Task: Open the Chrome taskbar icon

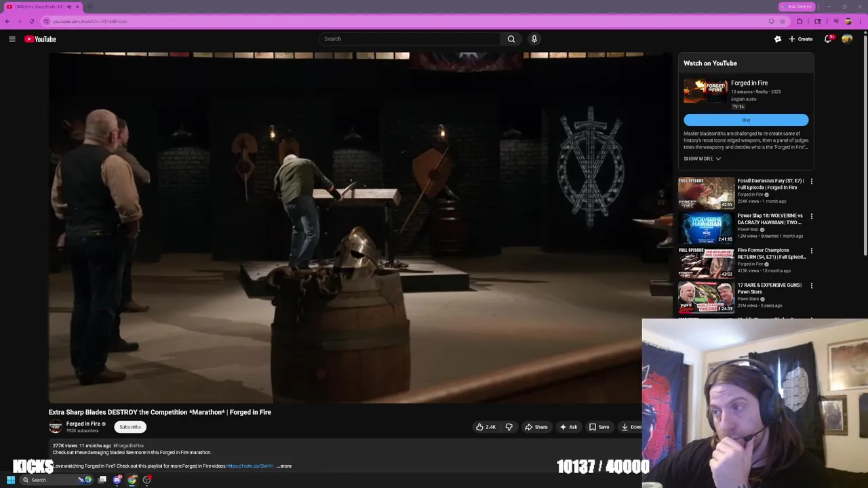Action: 132,480
